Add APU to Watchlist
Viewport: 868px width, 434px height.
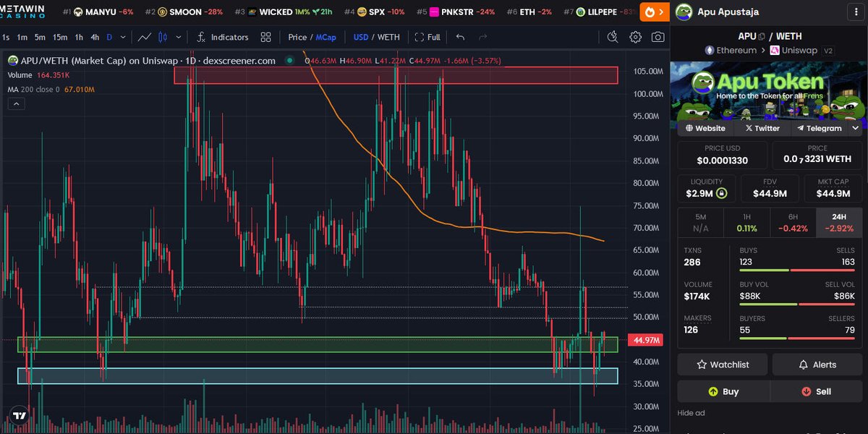pyautogui.click(x=723, y=365)
